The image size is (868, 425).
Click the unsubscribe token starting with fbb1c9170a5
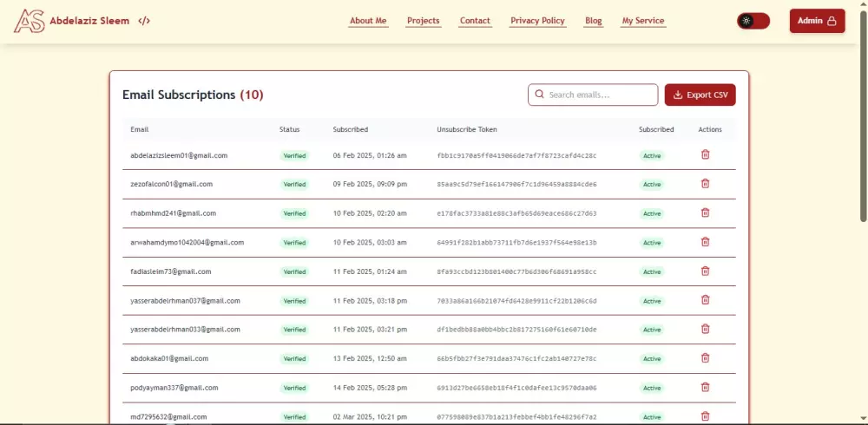click(x=516, y=155)
